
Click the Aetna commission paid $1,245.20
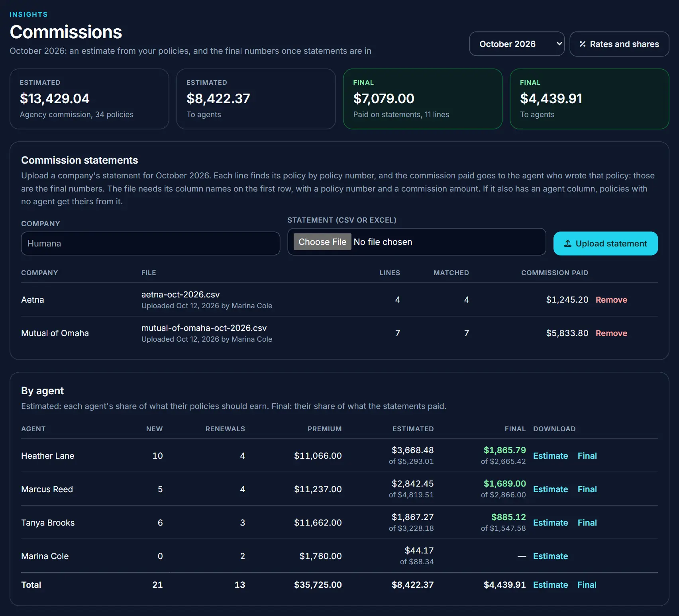567,300
